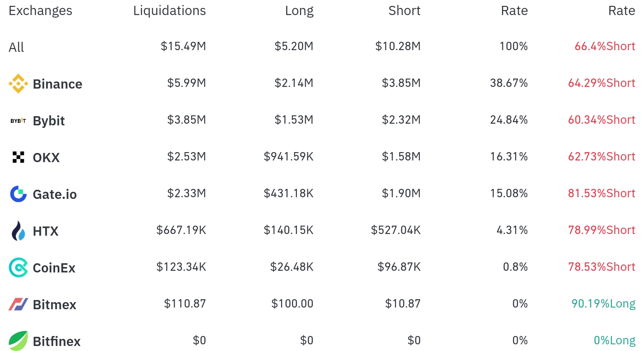Click the 90.19%Long rate for Bitmex
644x351 pixels.
603,304
